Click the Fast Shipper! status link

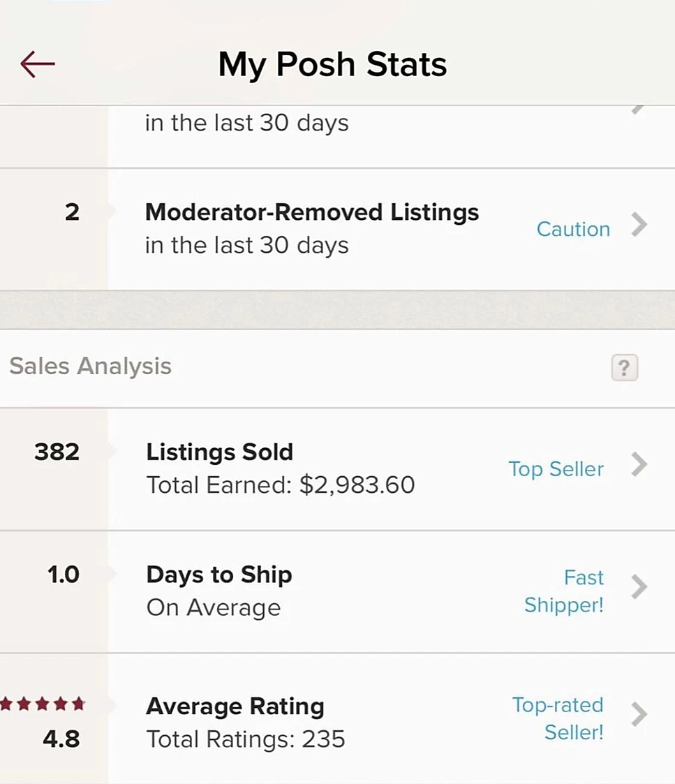point(564,591)
